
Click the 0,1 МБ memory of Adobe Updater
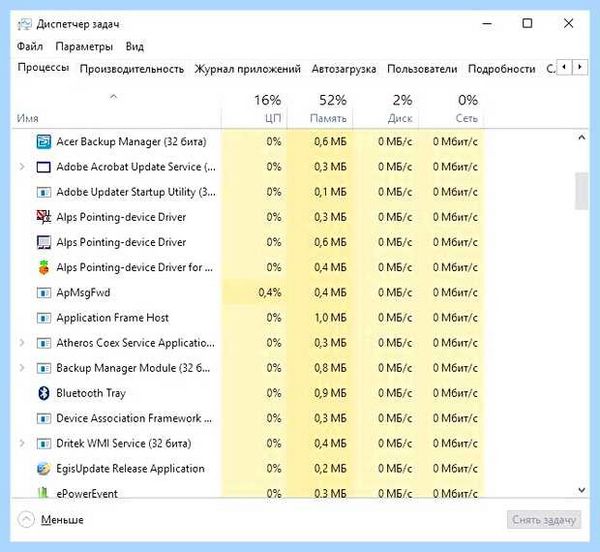tap(331, 192)
